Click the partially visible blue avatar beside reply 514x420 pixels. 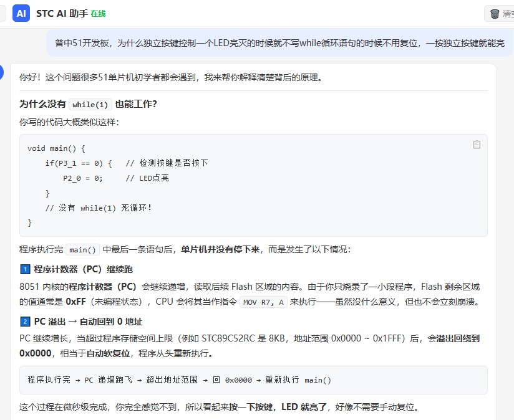click(x=2, y=72)
